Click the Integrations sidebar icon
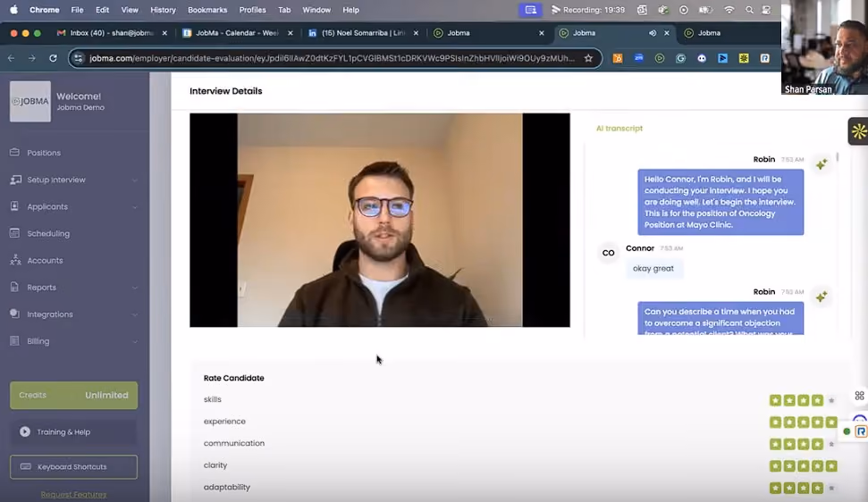 tap(15, 314)
